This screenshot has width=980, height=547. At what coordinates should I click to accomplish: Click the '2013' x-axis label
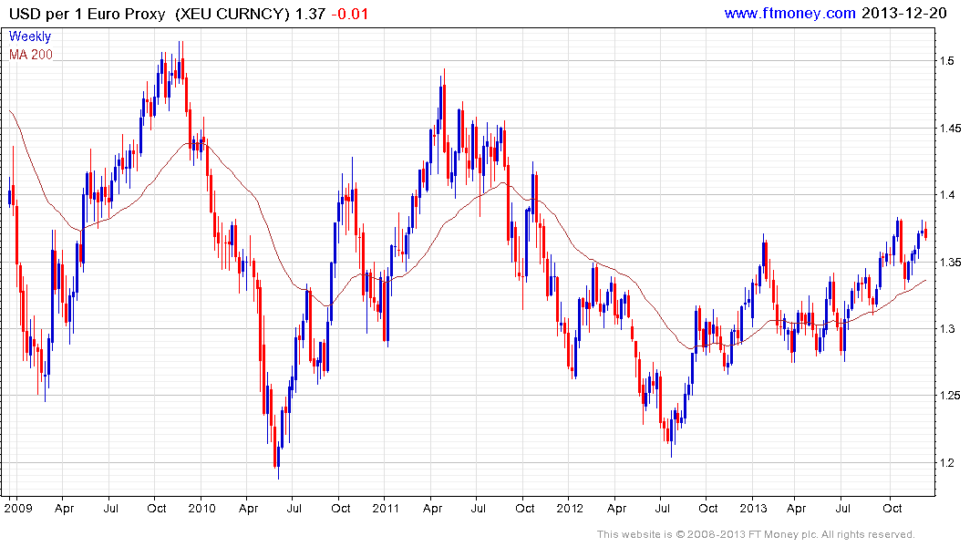pyautogui.click(x=753, y=508)
